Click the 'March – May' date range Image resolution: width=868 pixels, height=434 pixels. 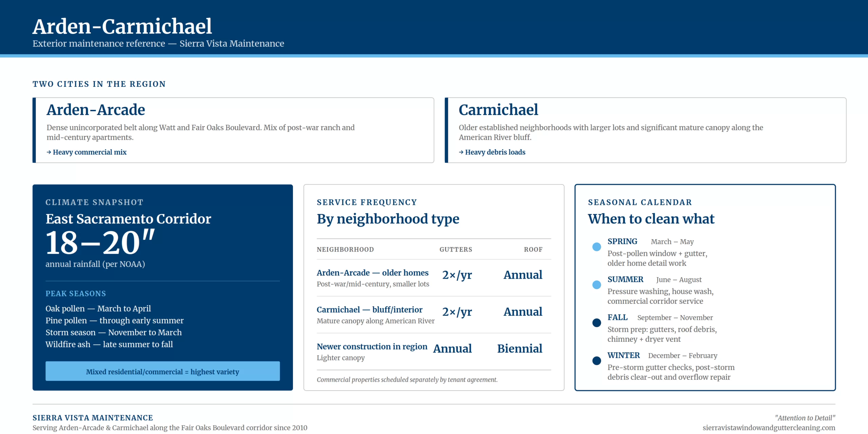(672, 242)
